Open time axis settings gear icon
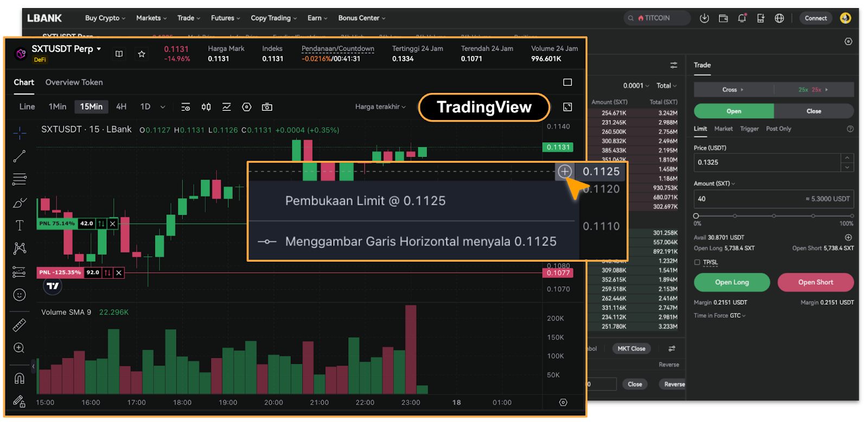 pos(563,402)
